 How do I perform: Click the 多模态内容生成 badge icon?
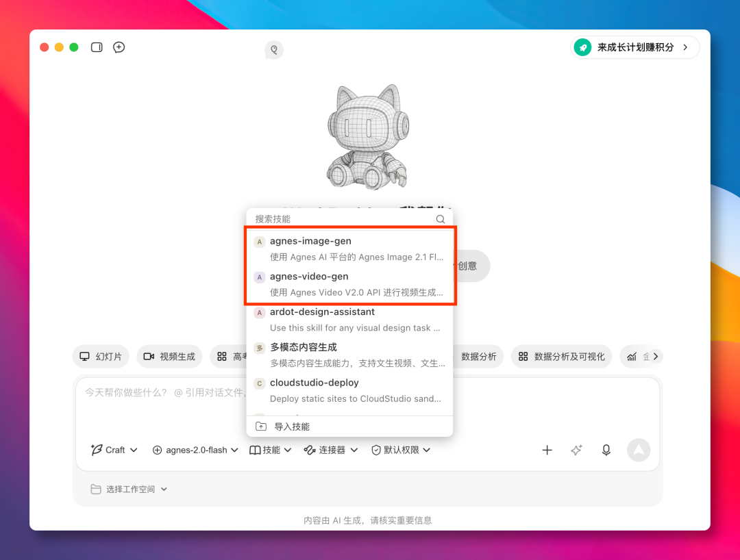pos(259,348)
